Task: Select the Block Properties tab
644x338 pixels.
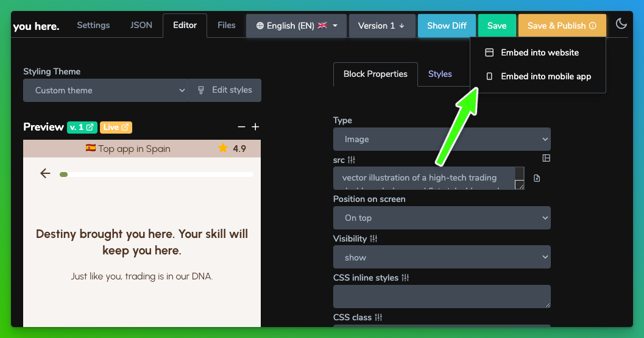Action: click(x=375, y=74)
